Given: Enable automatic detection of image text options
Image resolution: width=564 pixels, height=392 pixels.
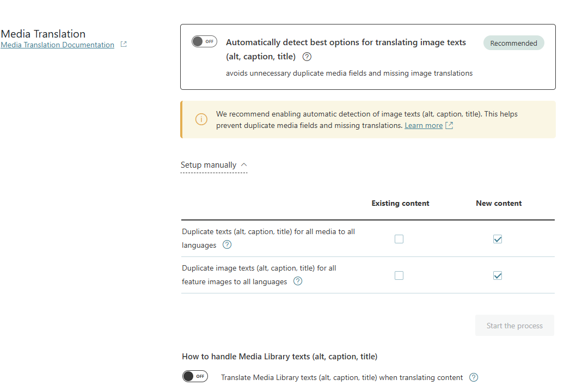Looking at the screenshot, I should (204, 42).
